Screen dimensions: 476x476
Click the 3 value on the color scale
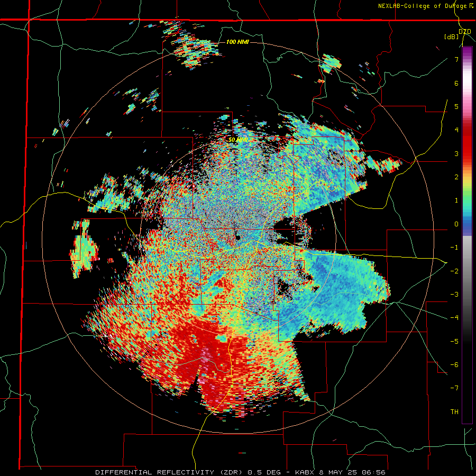[456, 153]
